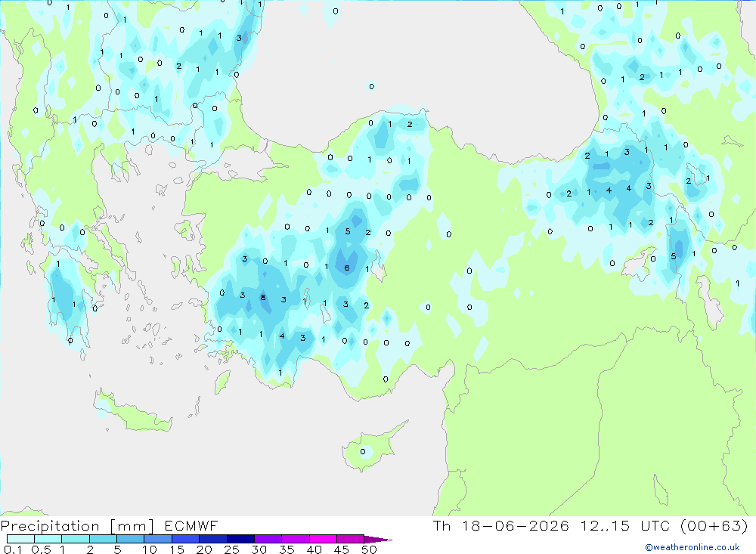
Task: Select the 25–30 mm legend swatch
Action: tap(240, 539)
